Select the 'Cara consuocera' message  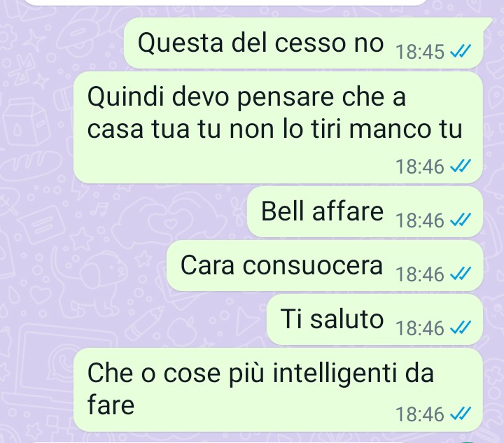click(x=325, y=266)
